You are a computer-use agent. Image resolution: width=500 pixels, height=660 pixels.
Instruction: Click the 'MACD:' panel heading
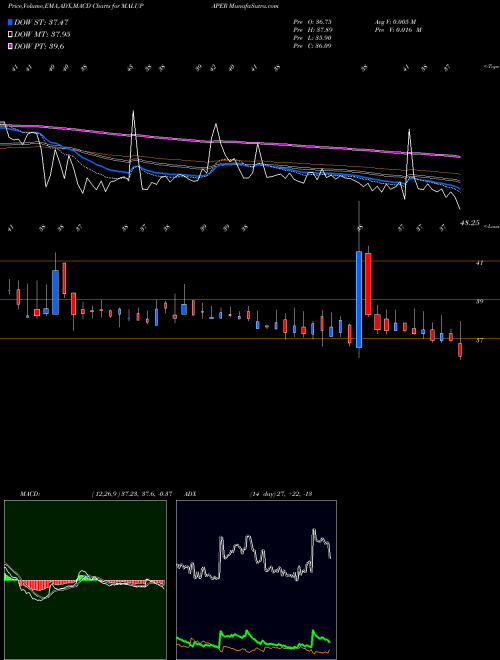point(30,494)
